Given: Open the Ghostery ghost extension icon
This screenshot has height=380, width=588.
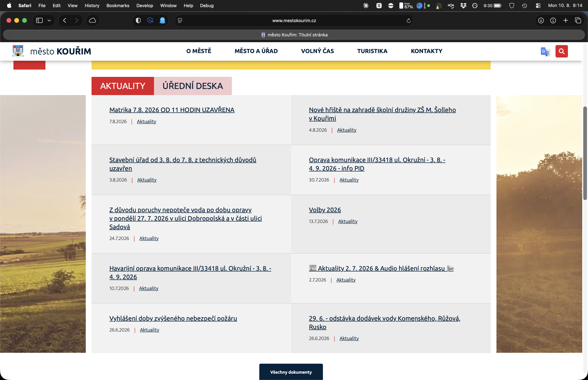Looking at the screenshot, I should [162, 20].
